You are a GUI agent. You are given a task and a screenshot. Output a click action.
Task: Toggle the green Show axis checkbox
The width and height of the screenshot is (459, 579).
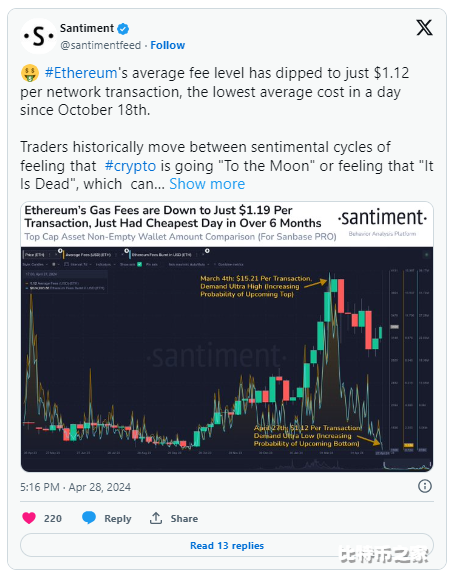(140, 264)
